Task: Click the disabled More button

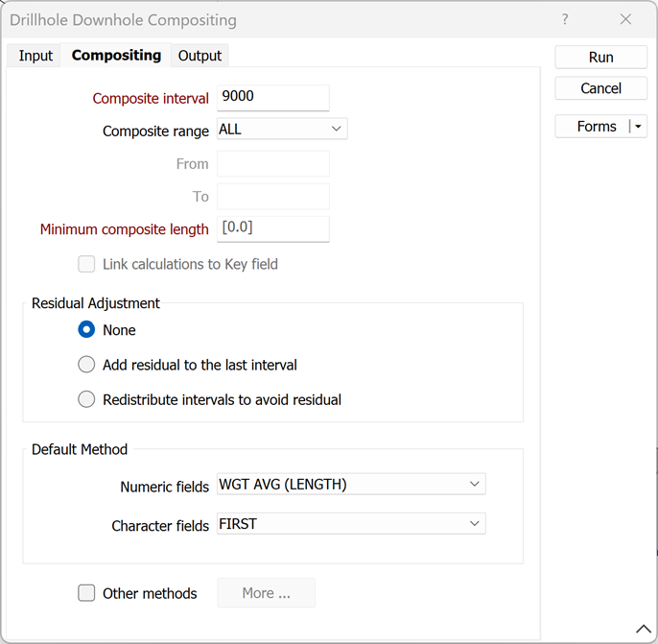Action: [266, 593]
